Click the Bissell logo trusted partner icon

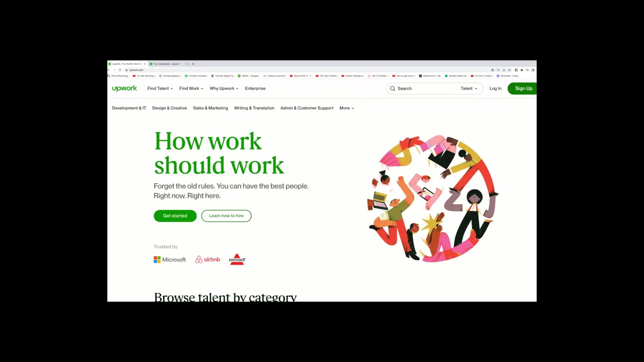coord(237,259)
